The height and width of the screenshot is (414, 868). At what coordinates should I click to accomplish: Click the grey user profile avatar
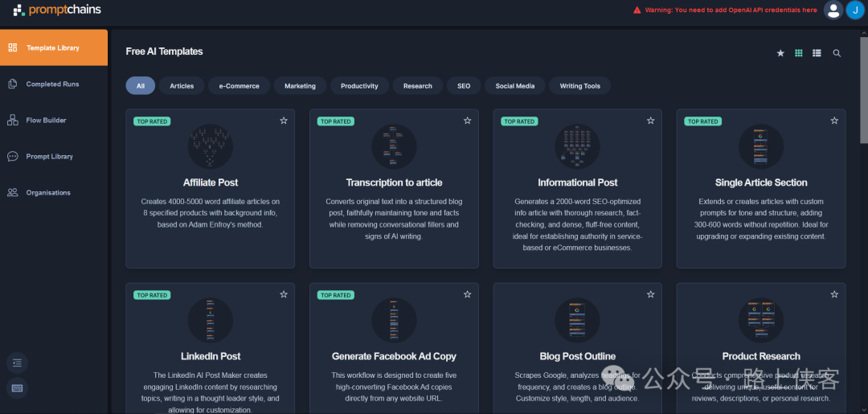point(833,10)
